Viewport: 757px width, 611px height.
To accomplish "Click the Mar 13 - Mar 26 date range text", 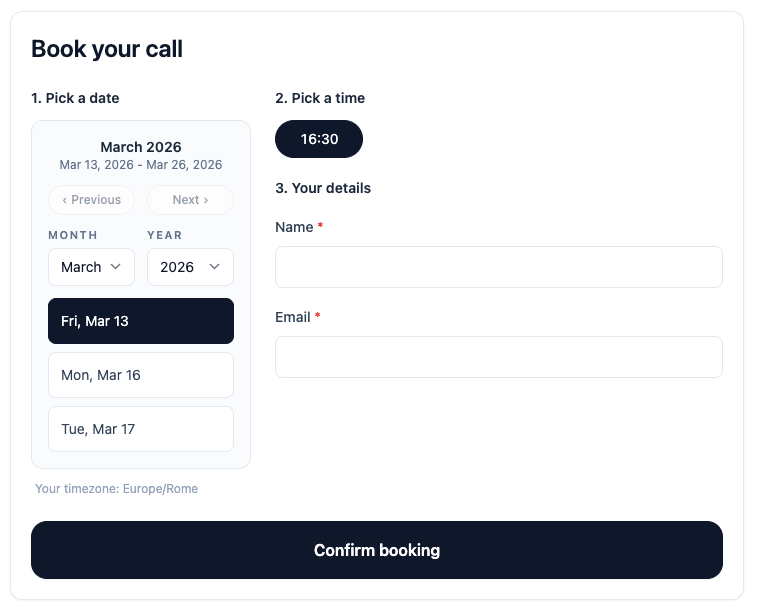I will pos(141,165).
